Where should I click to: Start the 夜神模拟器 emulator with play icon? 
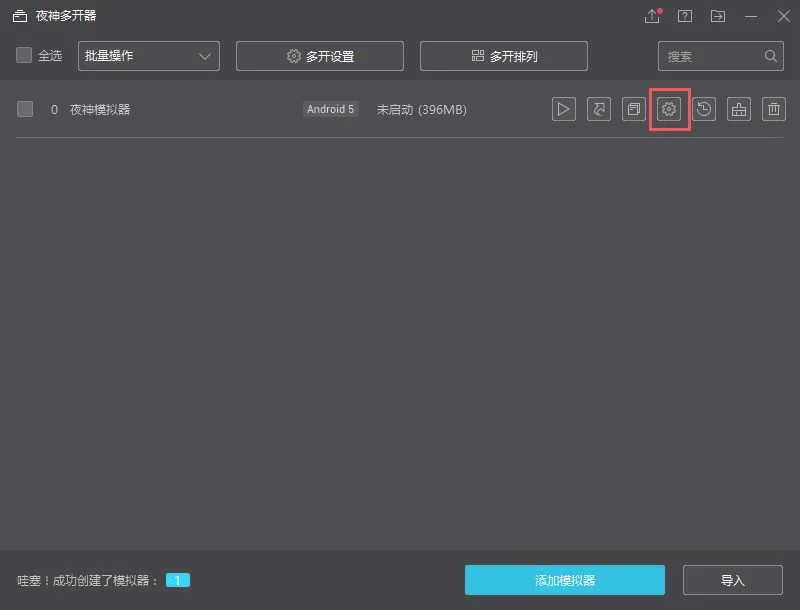[564, 109]
